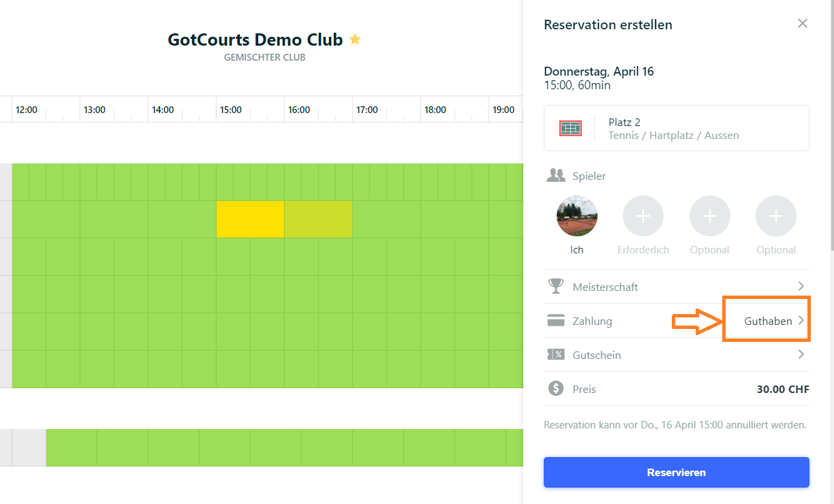Click the blue Reservieren button
The width and height of the screenshot is (834, 504).
(x=677, y=472)
